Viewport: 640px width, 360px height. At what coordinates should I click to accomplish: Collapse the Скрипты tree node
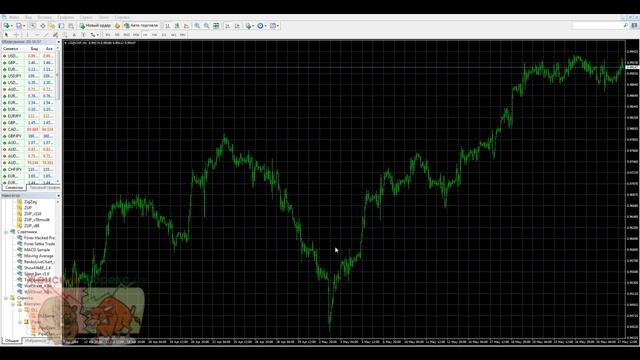6,298
